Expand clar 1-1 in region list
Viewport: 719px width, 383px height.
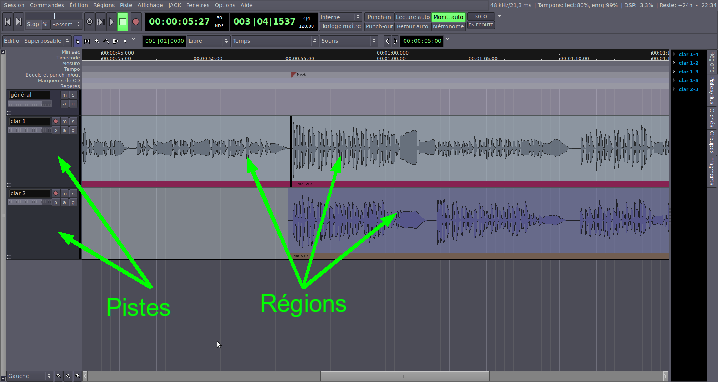coord(675,54)
